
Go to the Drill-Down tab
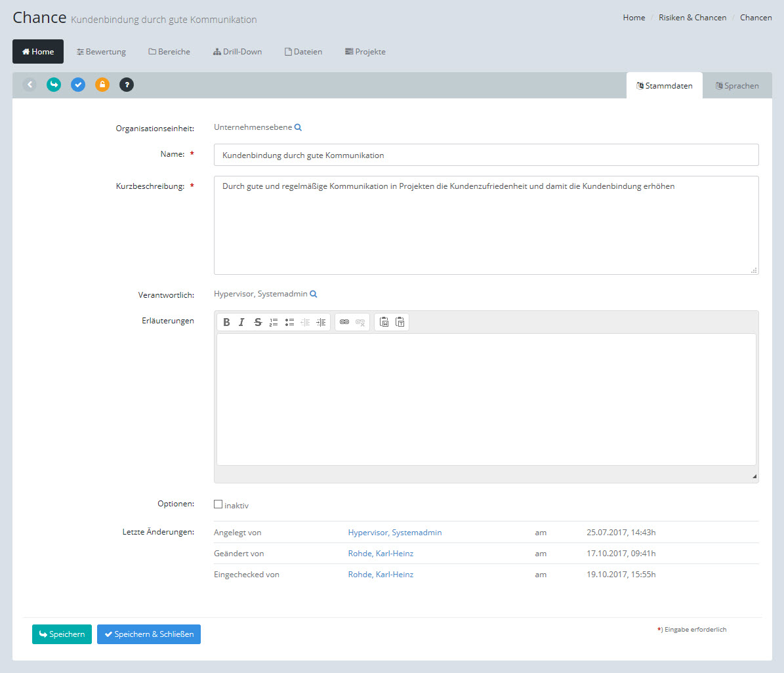(x=237, y=52)
